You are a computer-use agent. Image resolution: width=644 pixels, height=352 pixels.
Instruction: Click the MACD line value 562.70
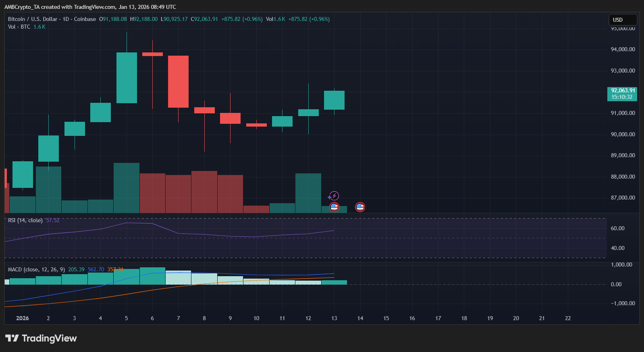[x=96, y=269]
